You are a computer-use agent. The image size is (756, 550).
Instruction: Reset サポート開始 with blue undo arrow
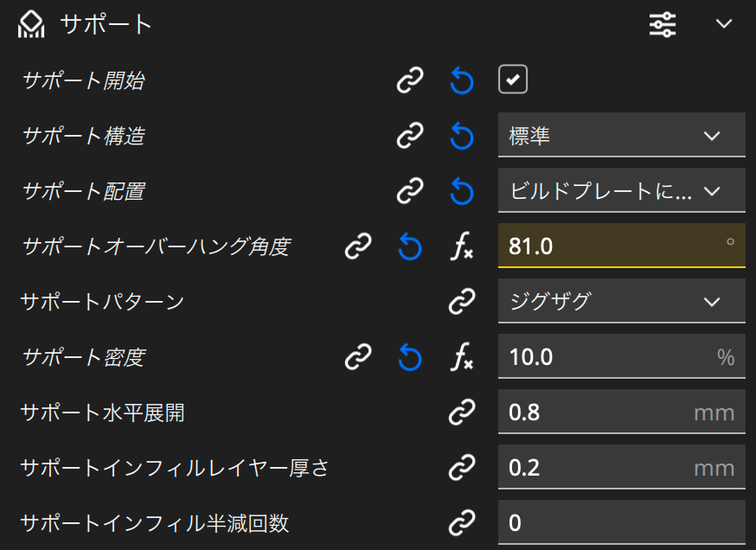(461, 80)
